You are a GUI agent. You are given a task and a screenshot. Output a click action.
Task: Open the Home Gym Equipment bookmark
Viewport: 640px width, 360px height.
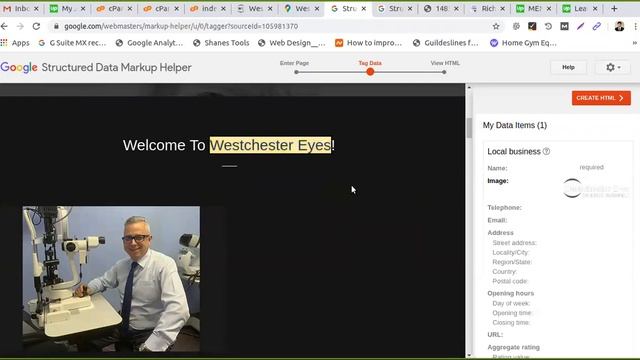click(523, 43)
